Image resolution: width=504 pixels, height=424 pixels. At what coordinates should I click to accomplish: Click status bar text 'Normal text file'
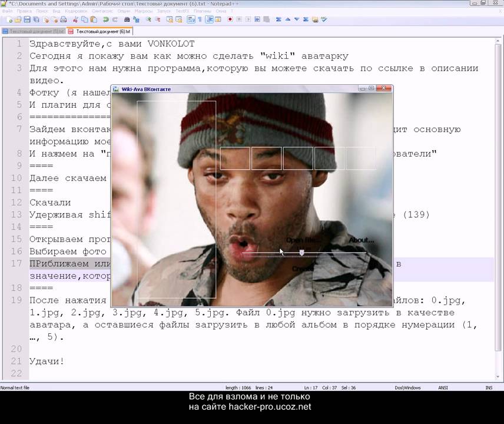(x=15, y=387)
